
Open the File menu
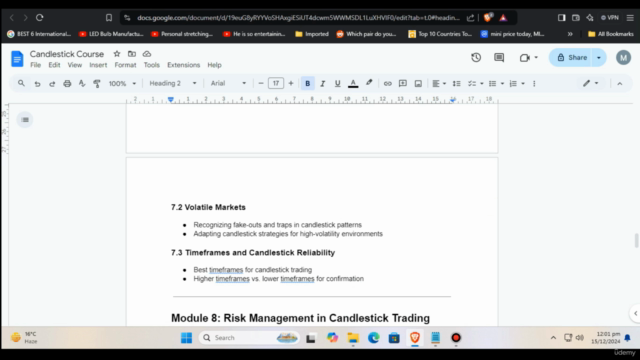(x=36, y=65)
